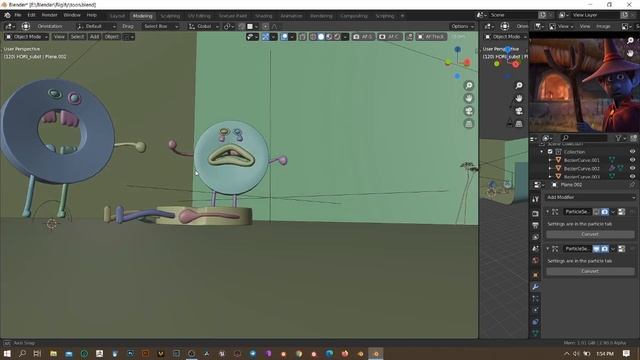Open the Tool properties tab icon

tap(536, 199)
